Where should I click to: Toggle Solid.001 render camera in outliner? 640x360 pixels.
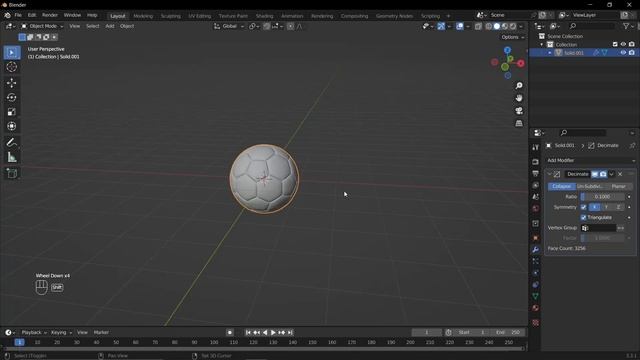tap(632, 53)
